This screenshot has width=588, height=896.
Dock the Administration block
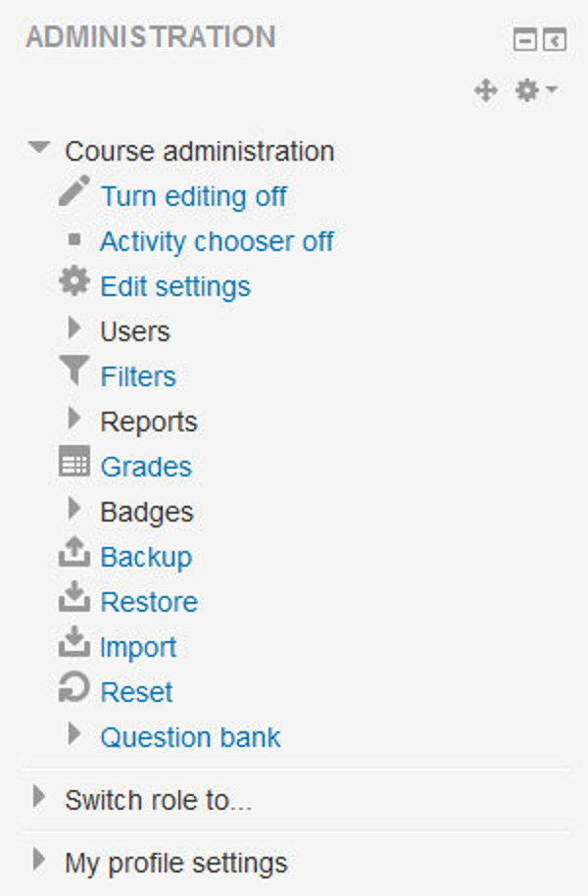click(x=555, y=40)
